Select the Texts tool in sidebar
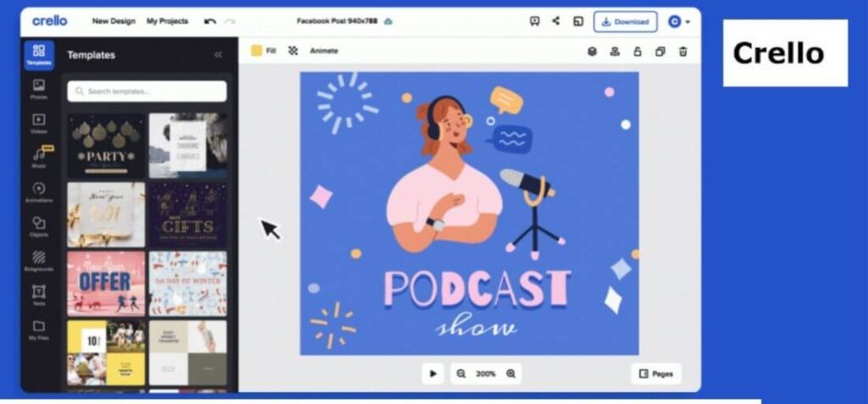 pyautogui.click(x=39, y=295)
